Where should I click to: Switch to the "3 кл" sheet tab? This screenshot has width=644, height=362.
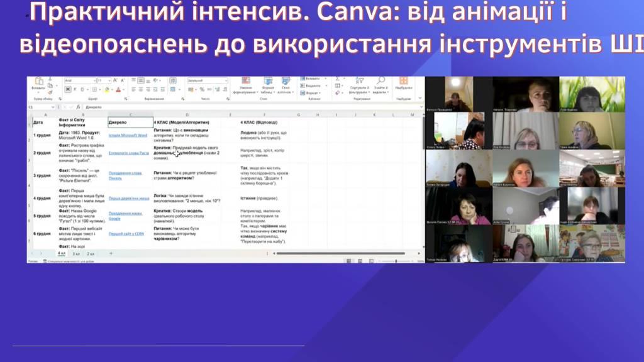click(76, 253)
